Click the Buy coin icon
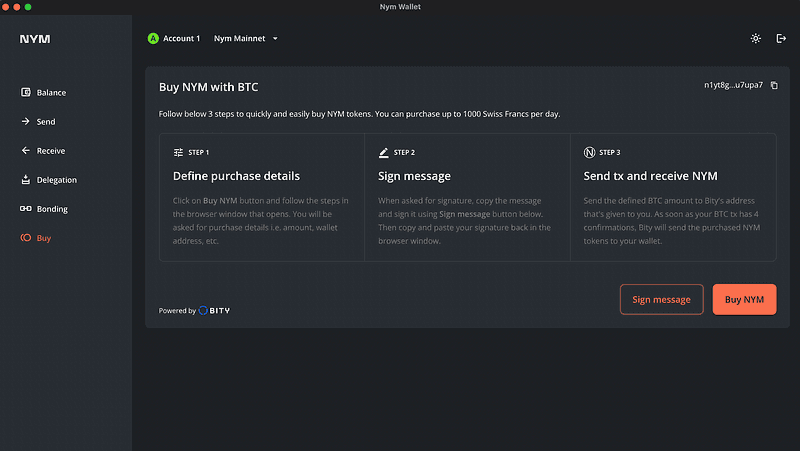Image resolution: width=800 pixels, height=451 pixels. pyautogui.click(x=26, y=237)
